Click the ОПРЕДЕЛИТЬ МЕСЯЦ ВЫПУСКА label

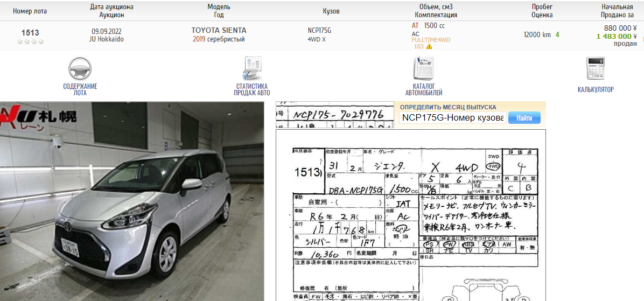[448, 107]
